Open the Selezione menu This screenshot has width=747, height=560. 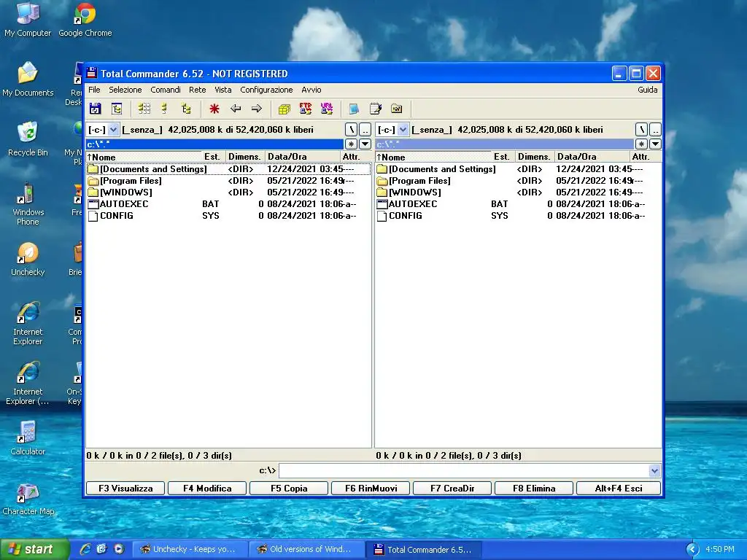[125, 90]
